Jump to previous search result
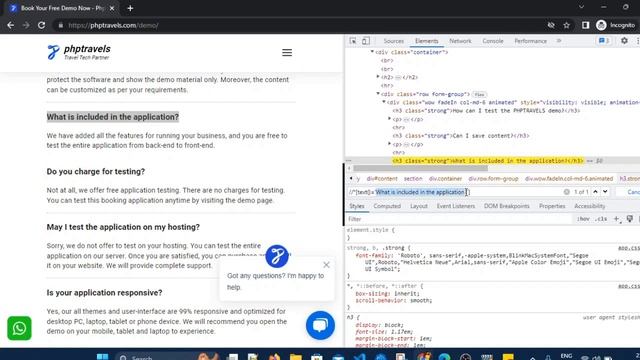 pos(595,192)
